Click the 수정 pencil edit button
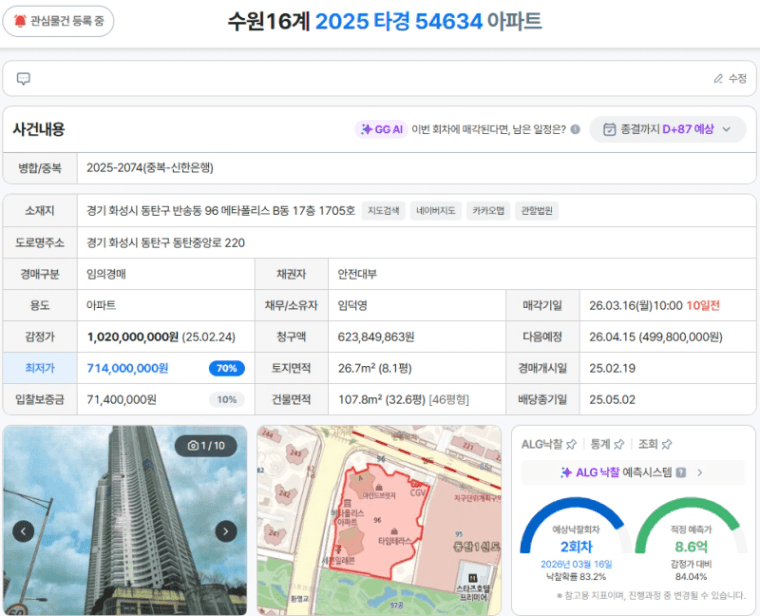The width and height of the screenshot is (760, 616). (730, 79)
